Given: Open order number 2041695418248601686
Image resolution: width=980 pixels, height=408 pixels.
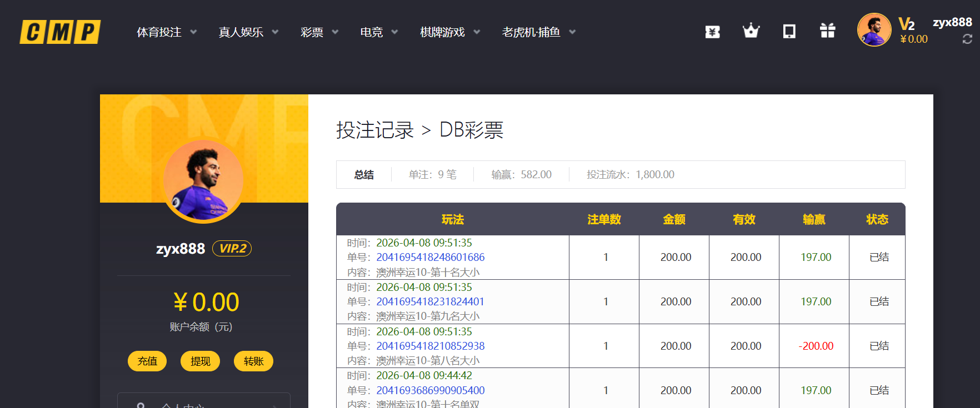Looking at the screenshot, I should 430,257.
